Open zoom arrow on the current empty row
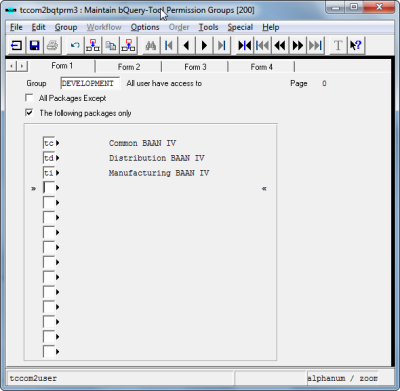 pyautogui.click(x=58, y=188)
